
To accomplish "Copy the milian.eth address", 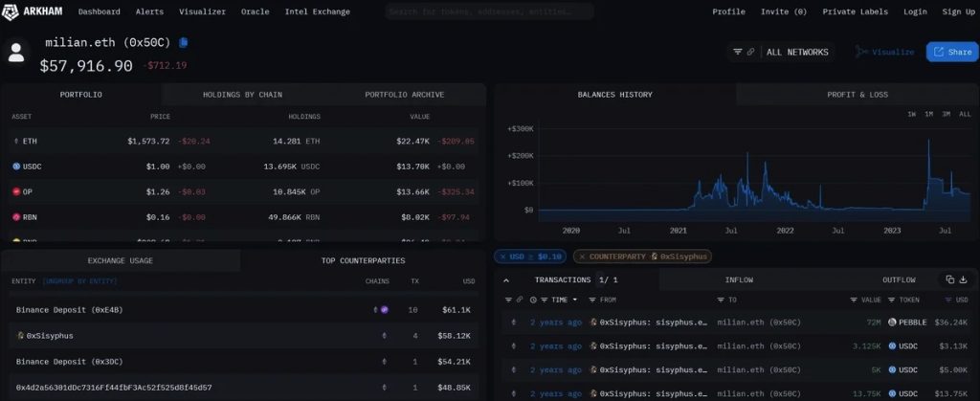I will pos(183,42).
